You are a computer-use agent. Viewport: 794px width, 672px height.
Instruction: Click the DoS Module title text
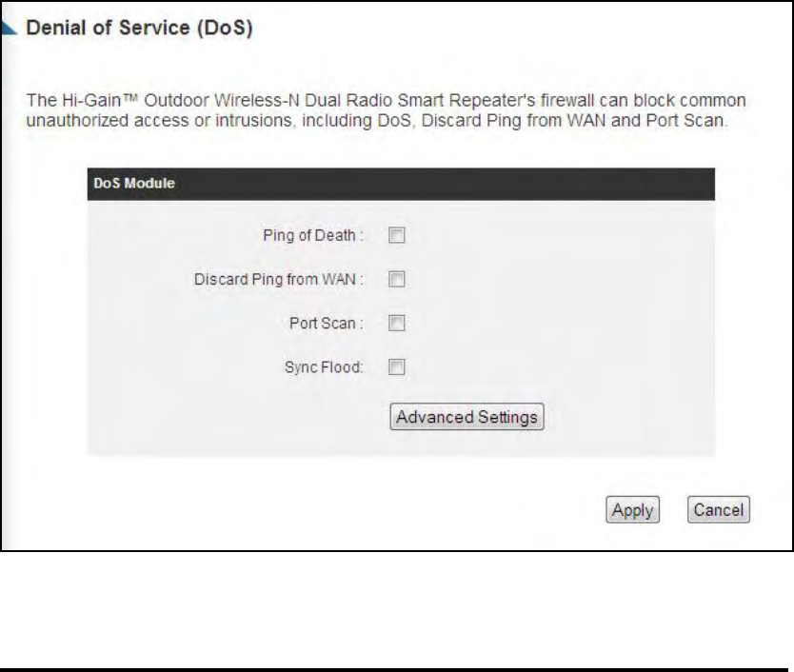pos(134,183)
